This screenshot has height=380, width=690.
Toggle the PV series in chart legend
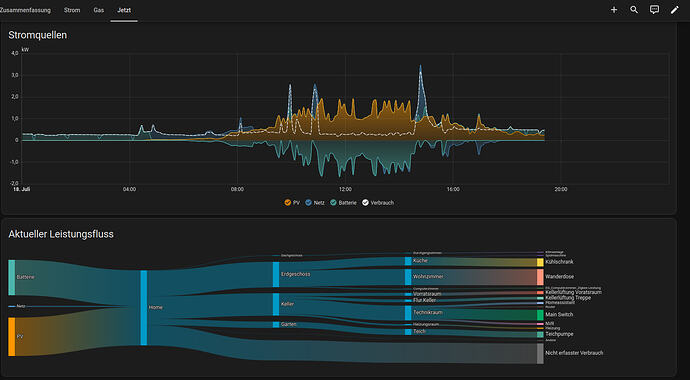[292, 203]
